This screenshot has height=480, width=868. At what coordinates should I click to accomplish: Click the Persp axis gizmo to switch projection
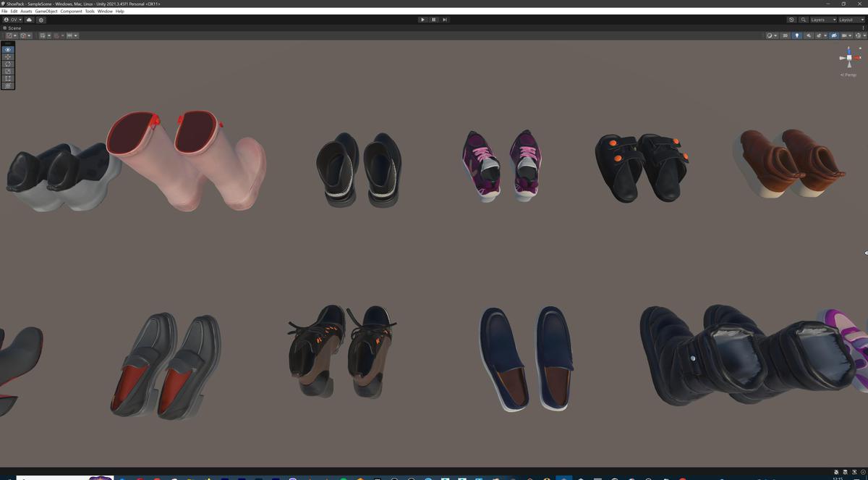pos(848,74)
